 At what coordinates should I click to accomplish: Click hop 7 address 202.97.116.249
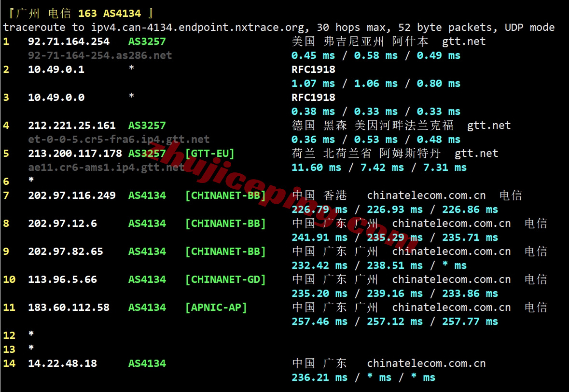[x=71, y=196]
